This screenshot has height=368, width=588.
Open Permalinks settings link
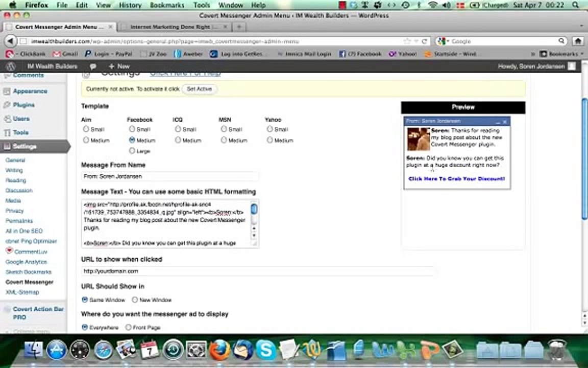(x=19, y=221)
